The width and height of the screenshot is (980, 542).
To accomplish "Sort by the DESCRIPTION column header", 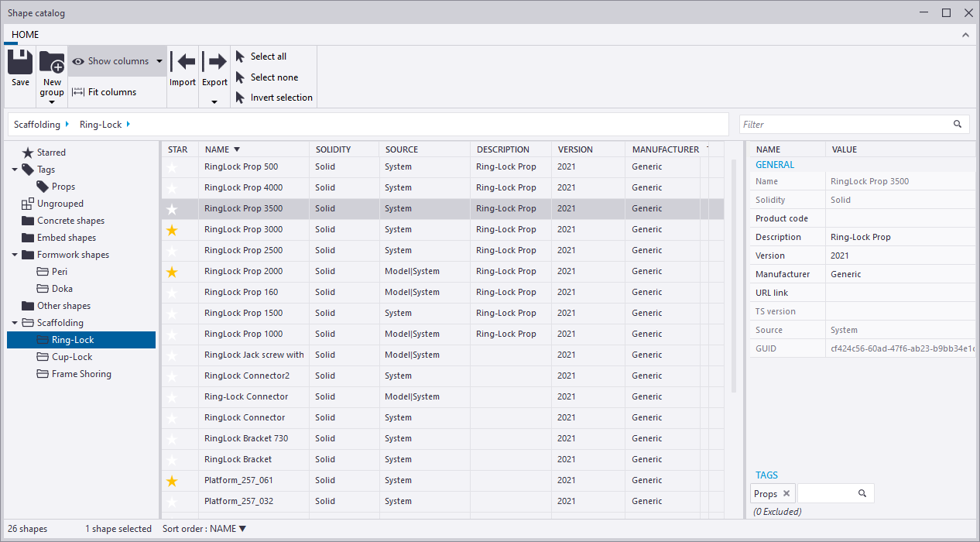I will coord(511,149).
